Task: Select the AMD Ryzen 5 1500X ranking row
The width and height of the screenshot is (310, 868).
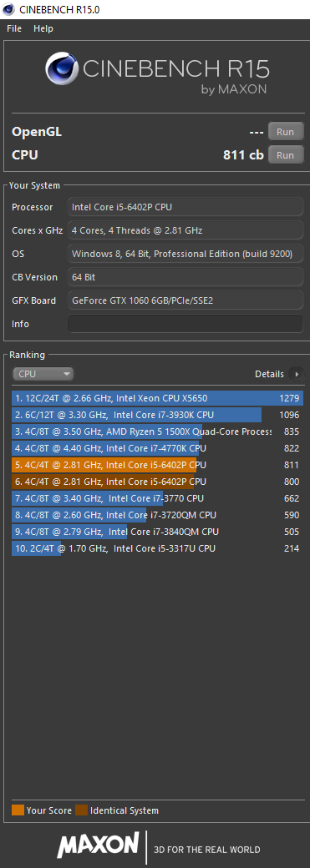Action: [157, 431]
